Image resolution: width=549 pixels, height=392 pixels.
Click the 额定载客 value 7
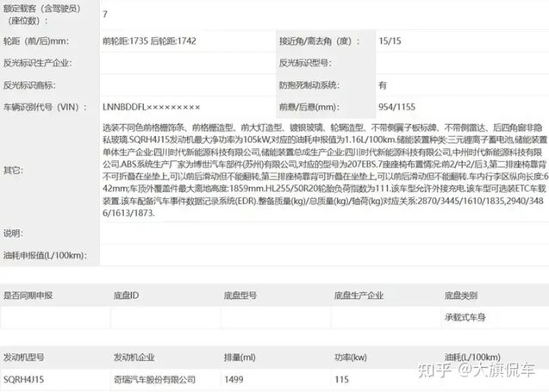(x=106, y=15)
